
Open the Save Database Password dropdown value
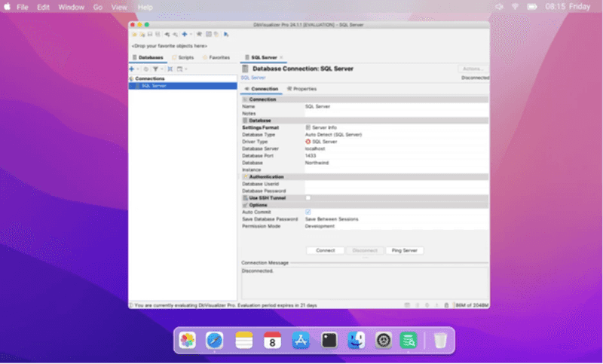[x=396, y=219]
